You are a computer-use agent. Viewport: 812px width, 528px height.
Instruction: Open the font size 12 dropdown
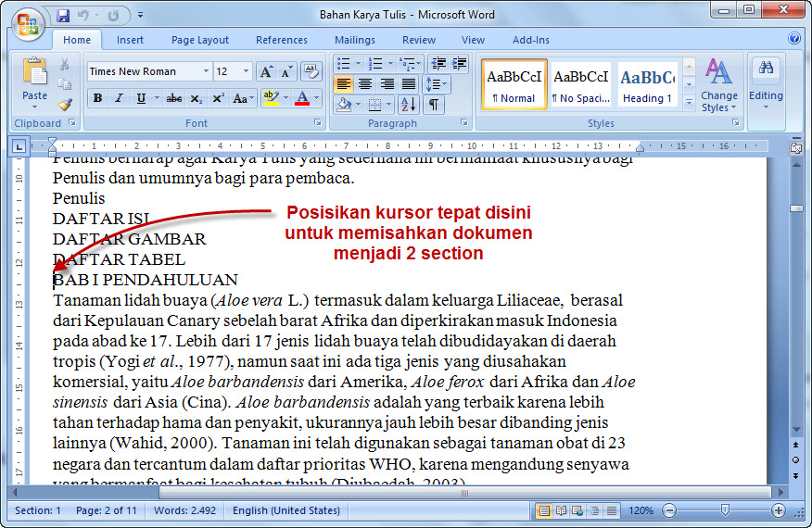click(x=246, y=71)
